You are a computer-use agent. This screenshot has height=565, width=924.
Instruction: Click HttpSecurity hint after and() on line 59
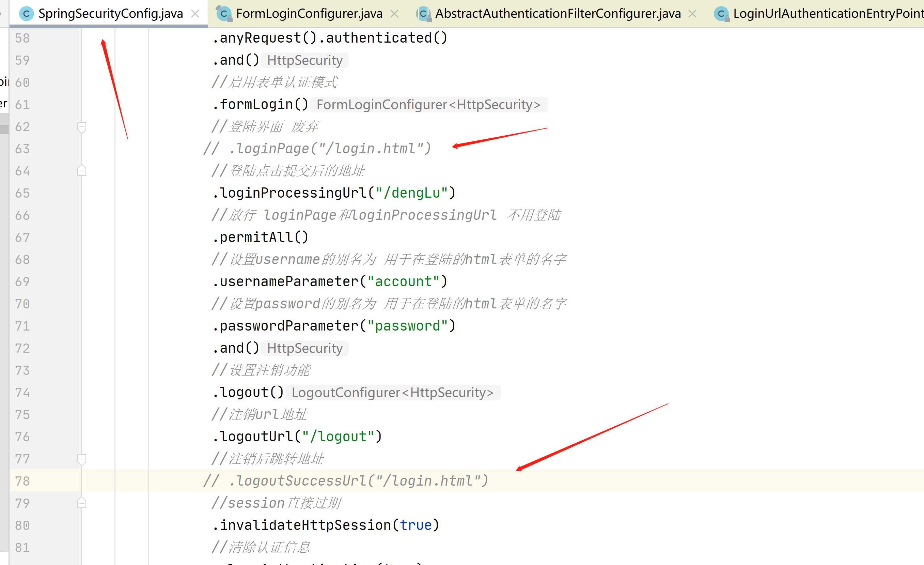click(x=304, y=60)
